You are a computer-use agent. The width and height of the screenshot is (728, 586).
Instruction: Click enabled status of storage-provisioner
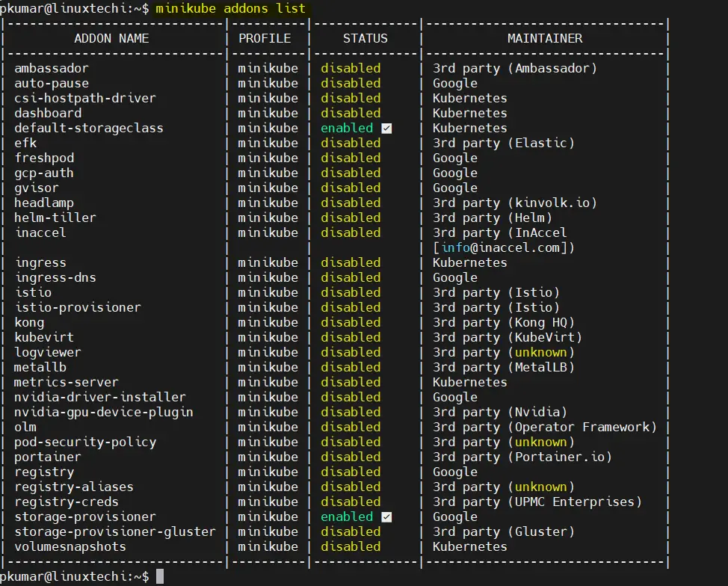[x=347, y=516]
